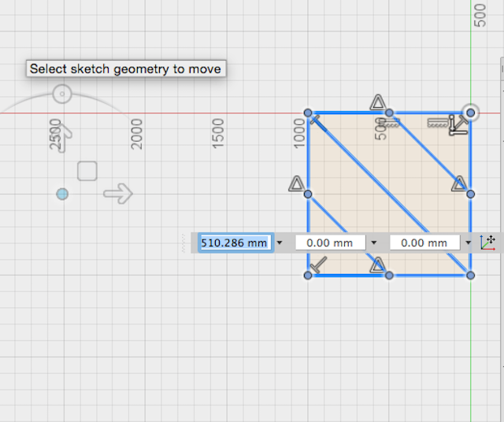This screenshot has height=422, width=504.
Task: Click the right-pointing arrow of the move manipulator
Action: pyautogui.click(x=118, y=194)
